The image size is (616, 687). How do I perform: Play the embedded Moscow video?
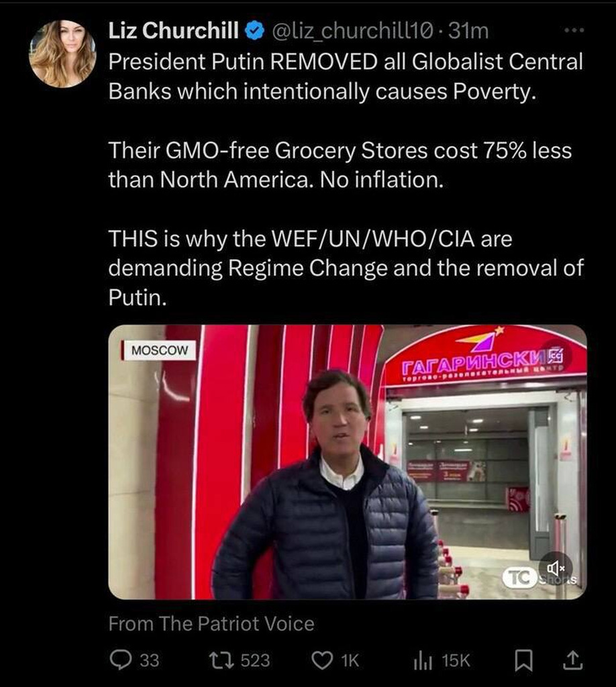pyautogui.click(x=348, y=462)
